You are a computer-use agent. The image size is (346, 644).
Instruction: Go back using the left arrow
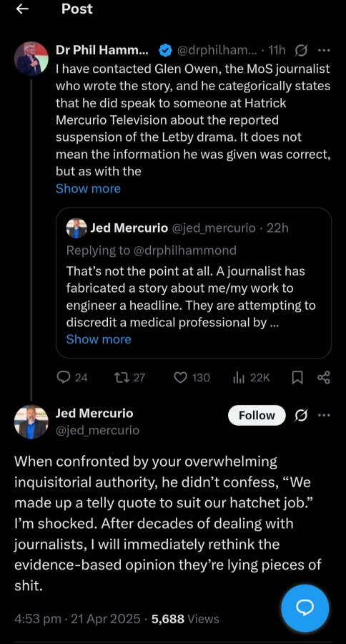tap(22, 9)
